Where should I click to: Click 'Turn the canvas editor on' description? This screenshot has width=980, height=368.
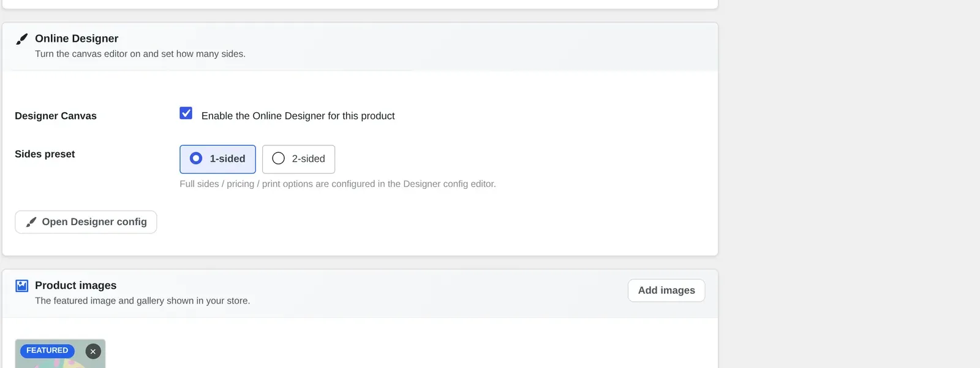pyautogui.click(x=140, y=54)
